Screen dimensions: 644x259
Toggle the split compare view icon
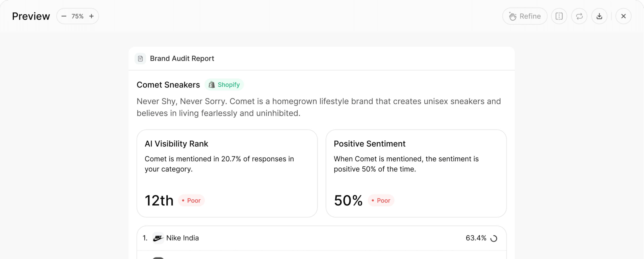click(x=559, y=16)
